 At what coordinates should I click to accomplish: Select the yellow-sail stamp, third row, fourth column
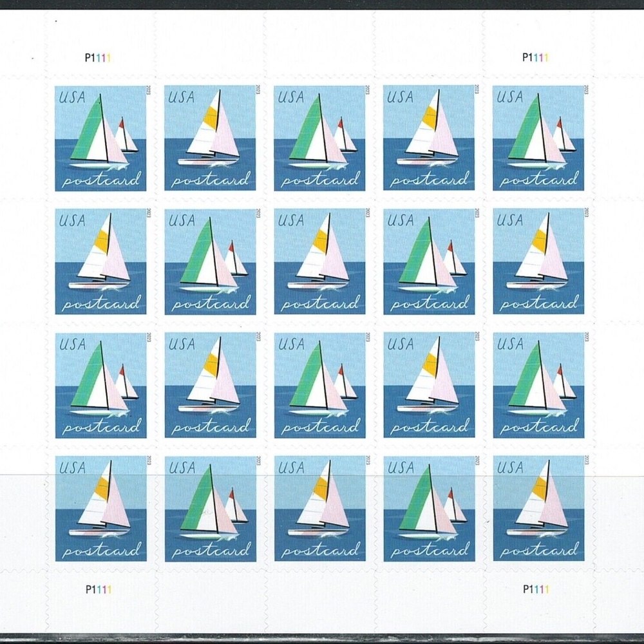coord(429,385)
